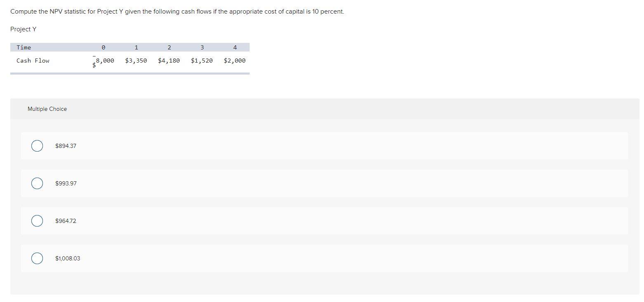The height and width of the screenshot is (302, 644).
Task: Click the cash flow value $4,180
Action: pyautogui.click(x=169, y=60)
